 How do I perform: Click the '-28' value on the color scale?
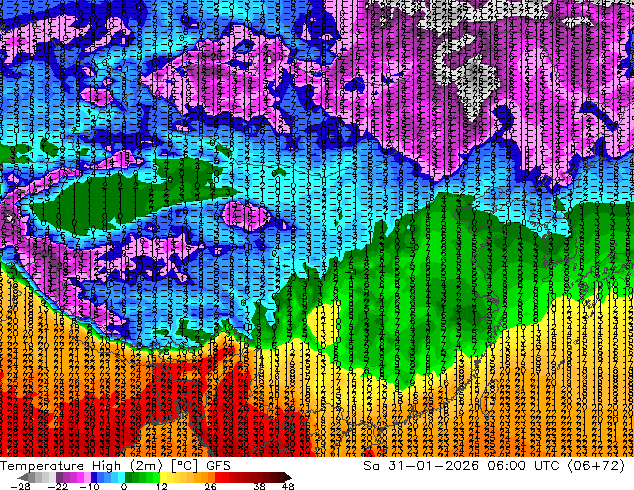[20, 486]
